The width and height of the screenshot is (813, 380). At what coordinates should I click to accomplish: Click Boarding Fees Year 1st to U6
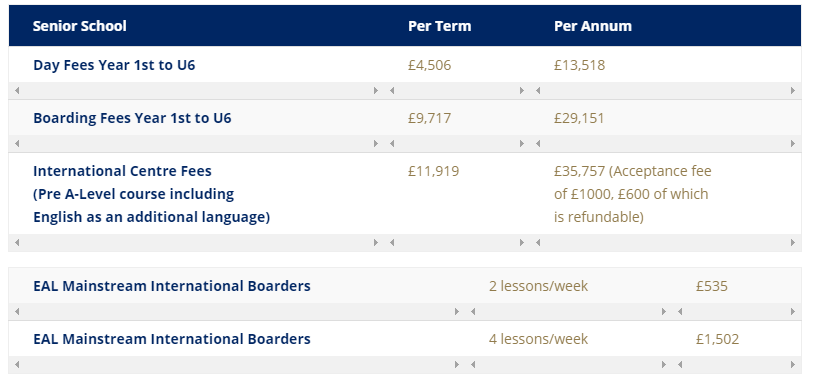[132, 118]
